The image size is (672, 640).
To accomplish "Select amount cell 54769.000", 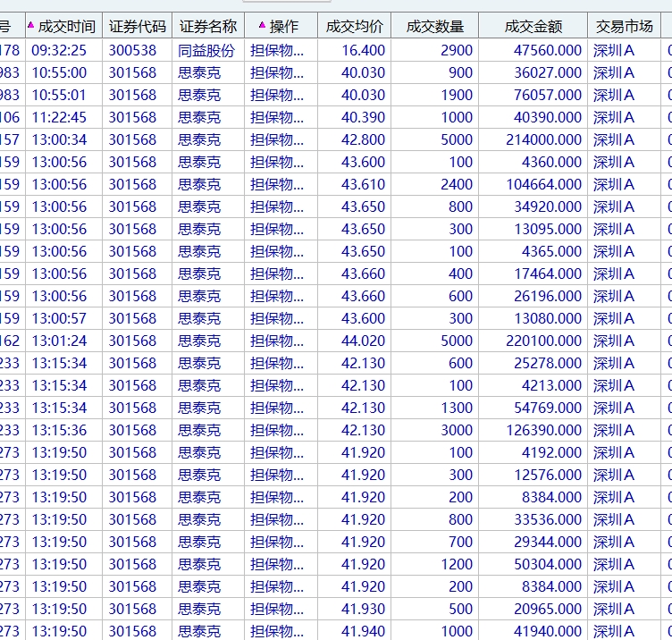I will coord(548,408).
